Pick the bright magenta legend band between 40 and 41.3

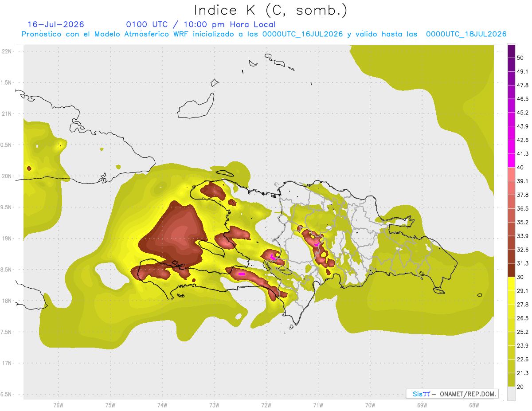[511, 160]
